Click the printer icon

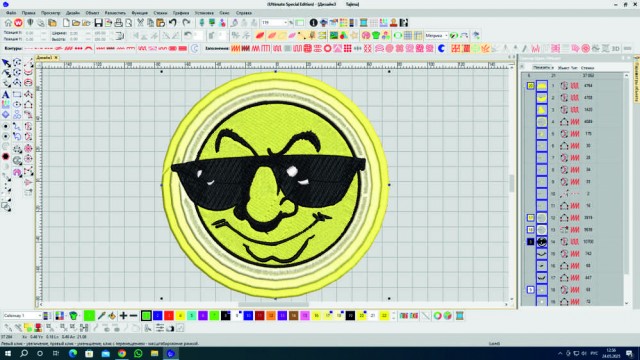(x=118, y=23)
